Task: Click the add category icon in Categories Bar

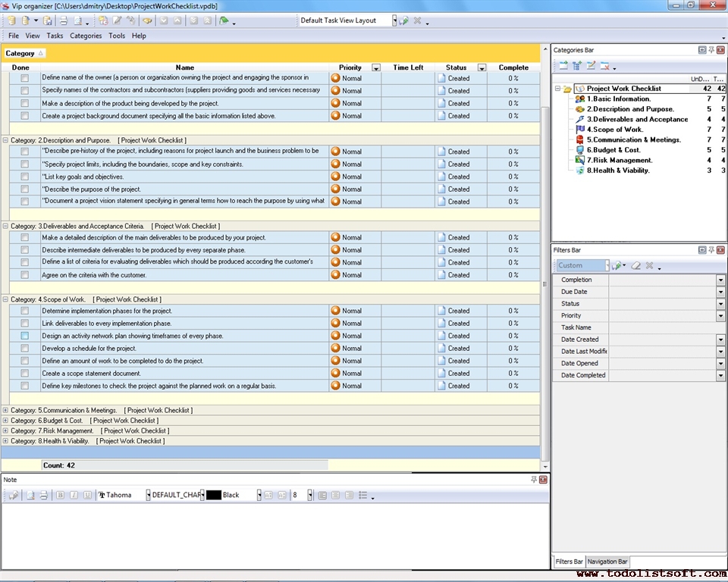Action: pyautogui.click(x=563, y=66)
